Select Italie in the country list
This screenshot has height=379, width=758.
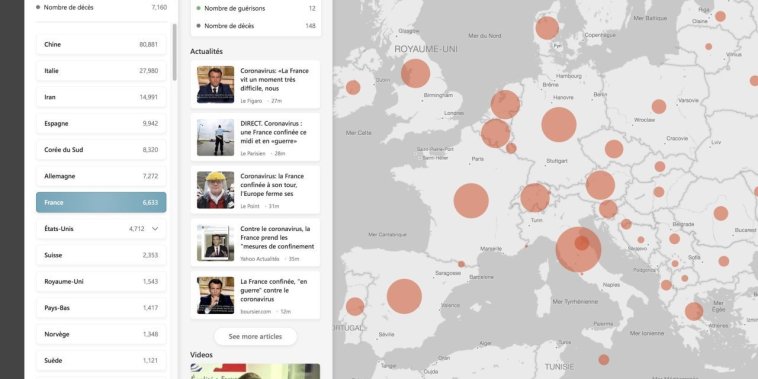click(x=101, y=71)
